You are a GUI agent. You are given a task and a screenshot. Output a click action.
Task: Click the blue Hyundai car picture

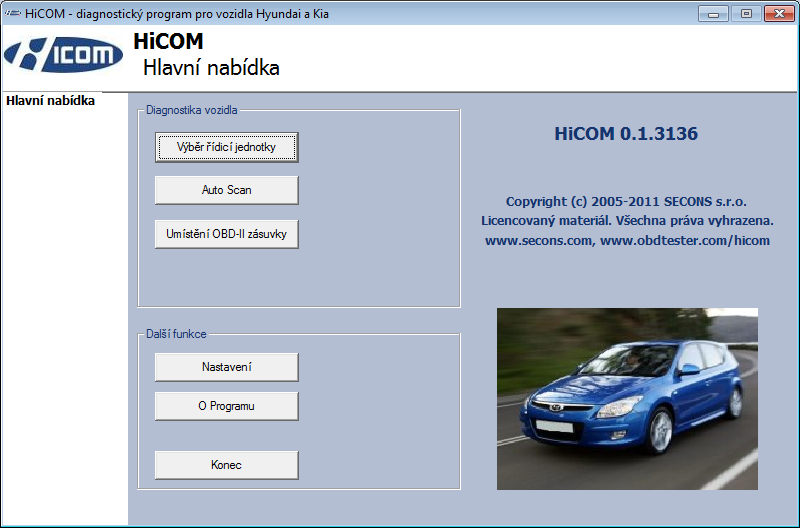(x=627, y=398)
